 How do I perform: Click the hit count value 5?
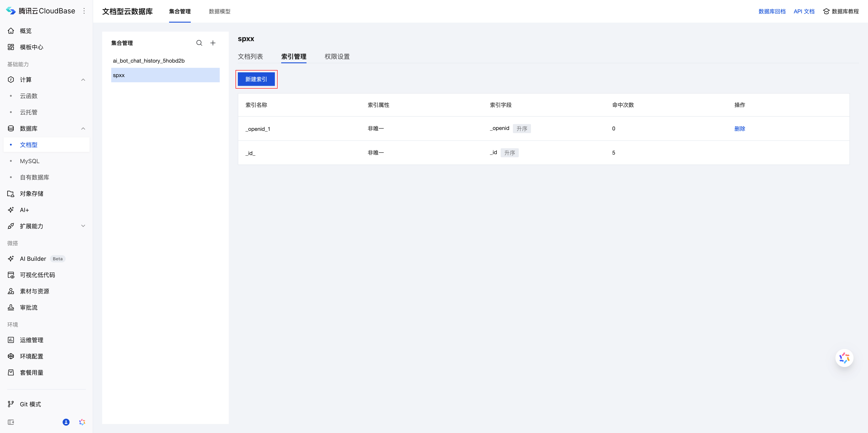(614, 153)
